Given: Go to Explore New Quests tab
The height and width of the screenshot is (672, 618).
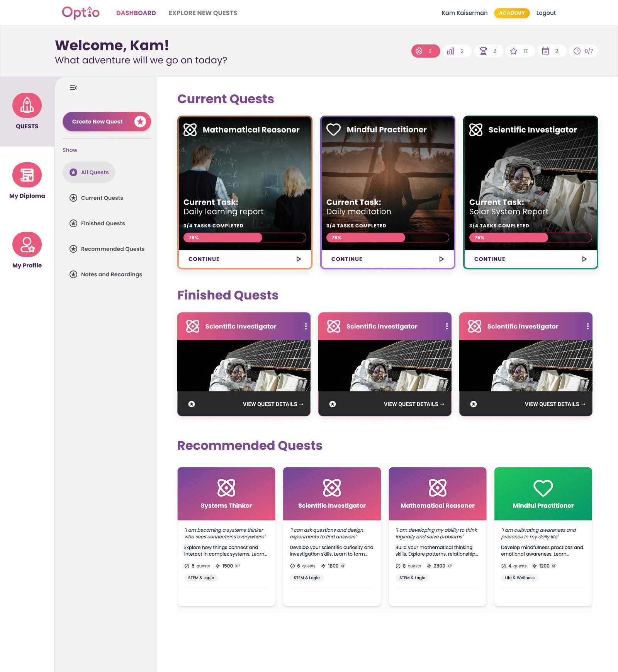Looking at the screenshot, I should [x=203, y=13].
